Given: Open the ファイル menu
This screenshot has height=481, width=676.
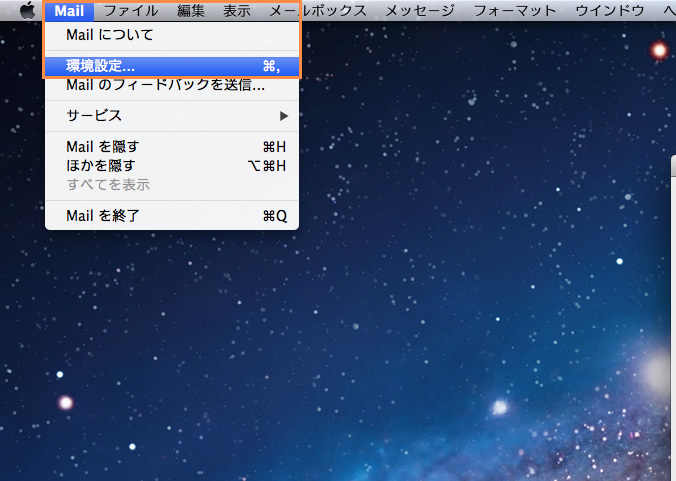Looking at the screenshot, I should (131, 11).
